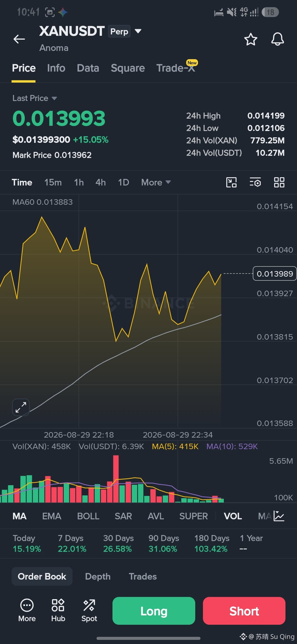
Task: Expand chart to full screen
Action: (21, 407)
